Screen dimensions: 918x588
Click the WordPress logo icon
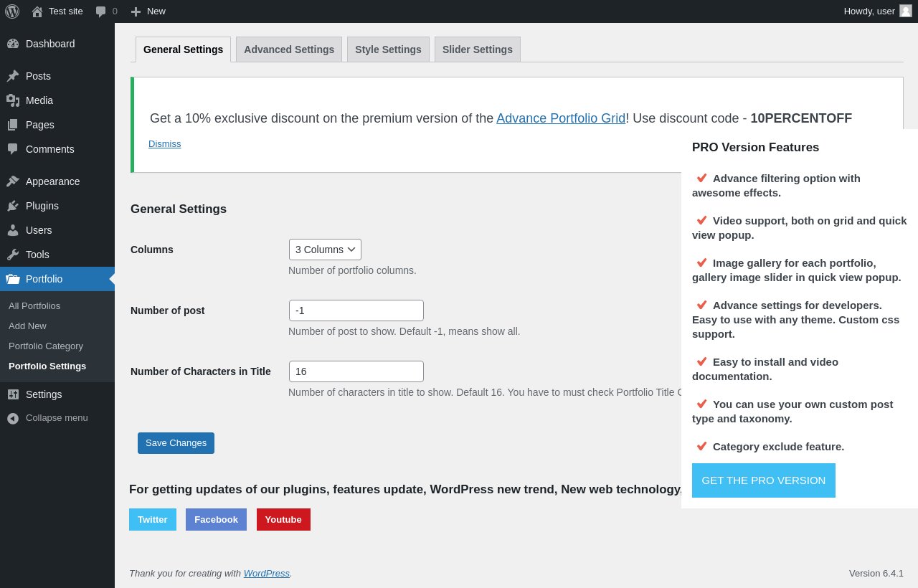[x=12, y=11]
